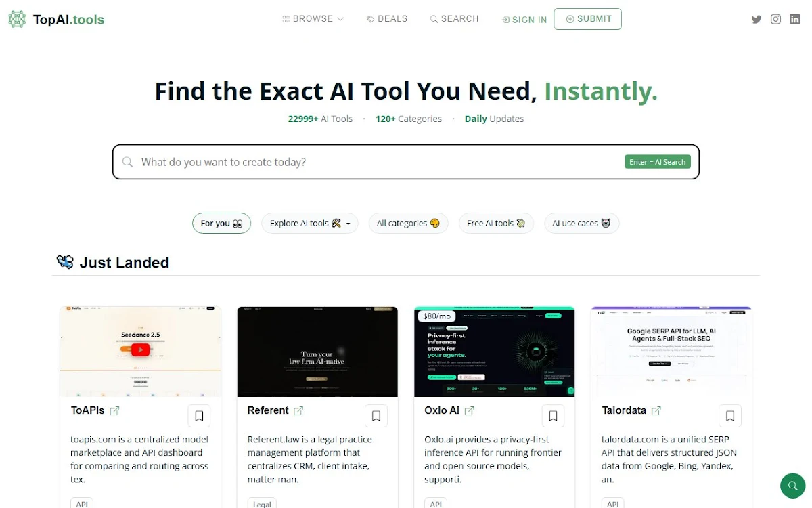Open Referent external link icon
The width and height of the screenshot is (812, 508).
click(x=298, y=410)
